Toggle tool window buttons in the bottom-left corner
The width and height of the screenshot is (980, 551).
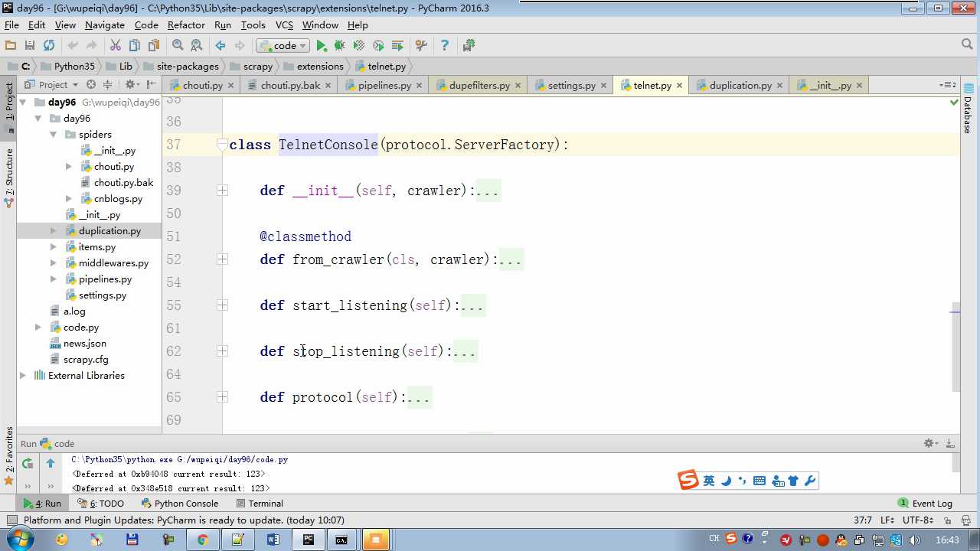point(11,520)
